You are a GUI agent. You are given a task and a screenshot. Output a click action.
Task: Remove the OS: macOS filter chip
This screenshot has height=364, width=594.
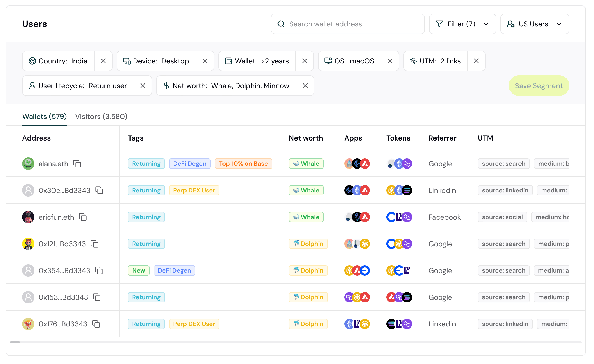390,61
